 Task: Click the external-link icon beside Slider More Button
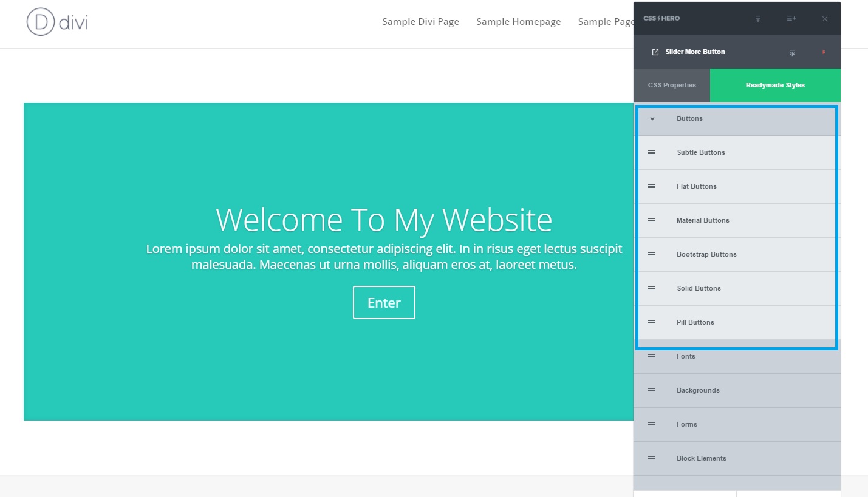(655, 52)
